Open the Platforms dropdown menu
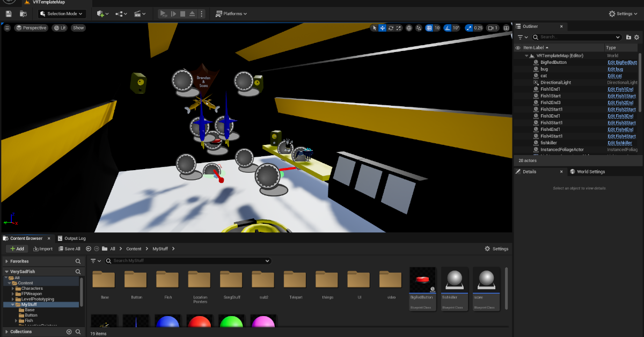 231,13
